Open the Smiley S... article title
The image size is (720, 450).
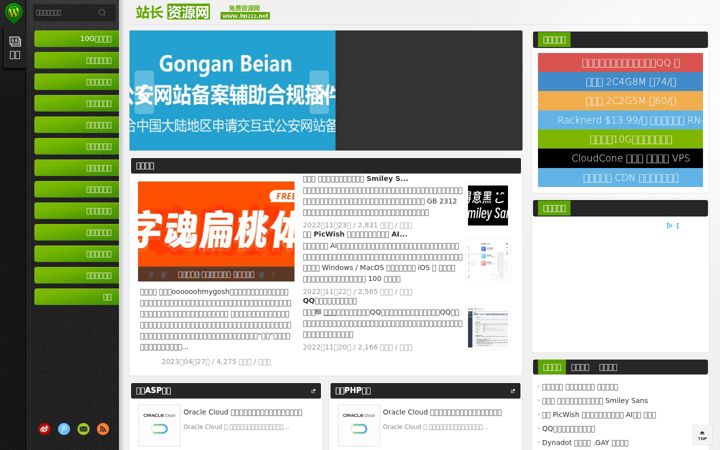(x=355, y=179)
